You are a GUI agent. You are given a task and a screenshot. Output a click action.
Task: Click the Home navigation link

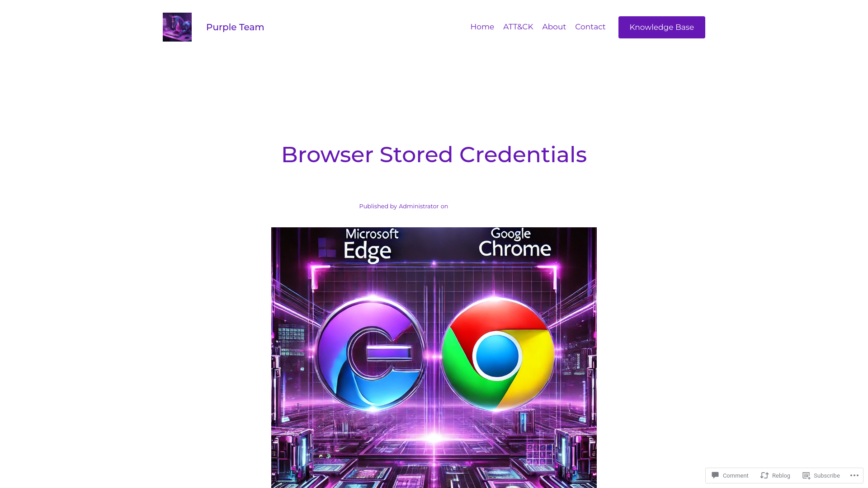[x=481, y=26]
